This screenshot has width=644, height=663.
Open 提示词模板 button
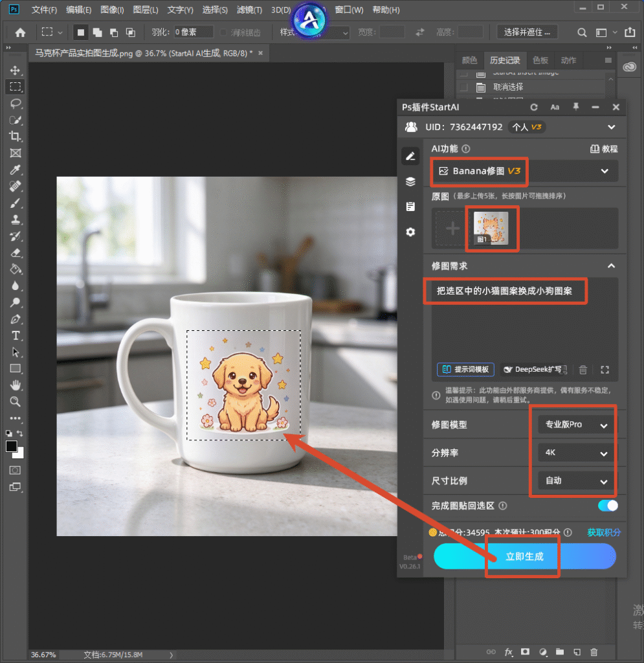[x=465, y=370]
